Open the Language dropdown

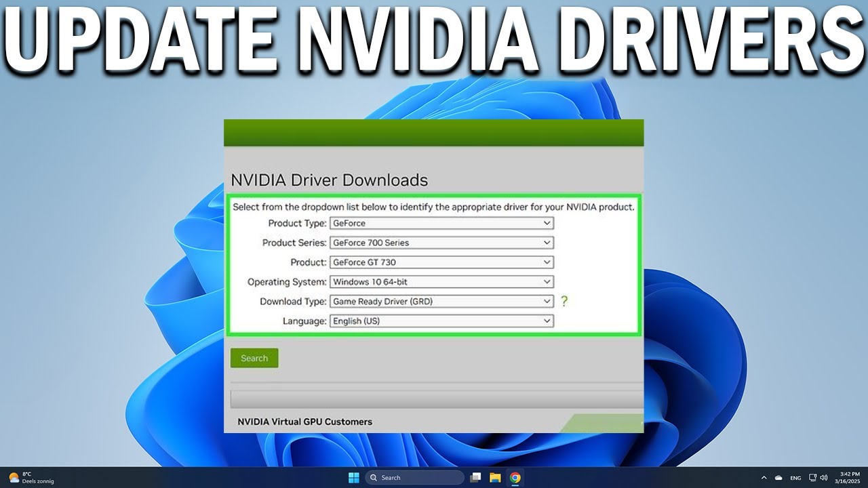[x=441, y=321]
